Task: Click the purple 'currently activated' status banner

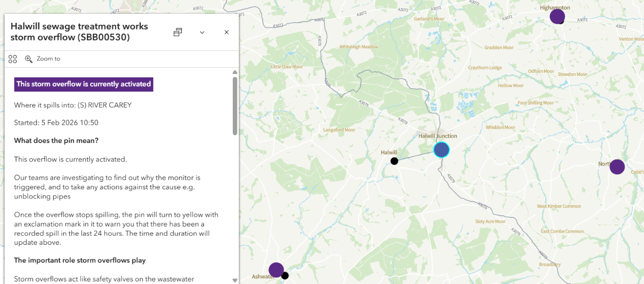Action: [x=84, y=84]
